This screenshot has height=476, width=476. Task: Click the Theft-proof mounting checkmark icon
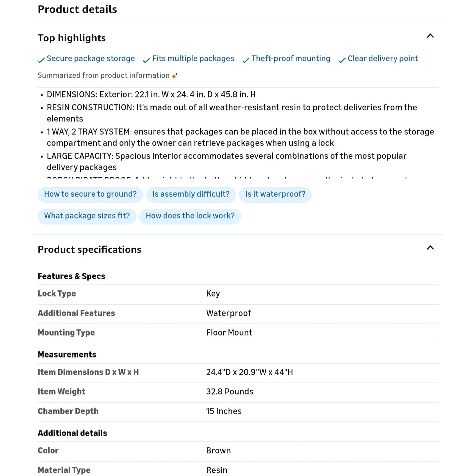(246, 60)
